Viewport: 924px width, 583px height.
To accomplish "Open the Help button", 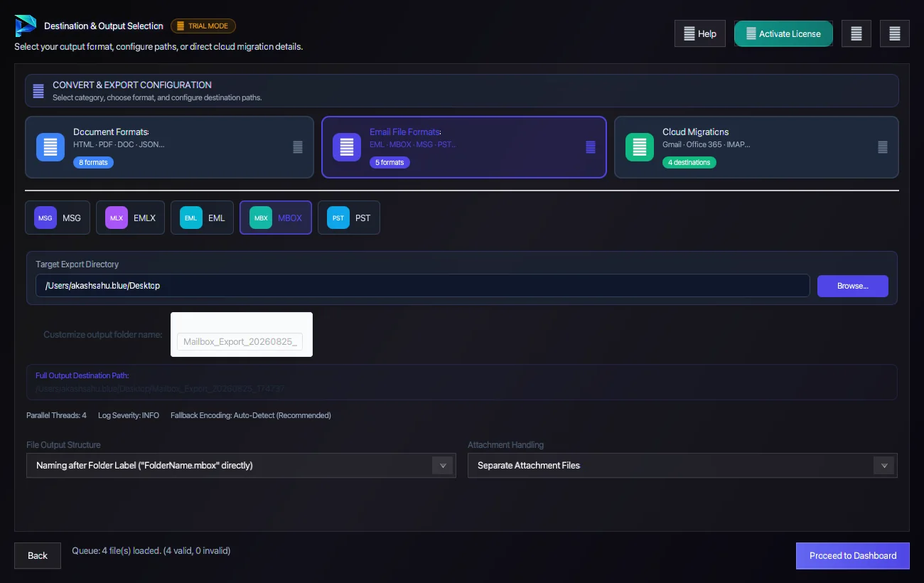I will [x=700, y=33].
